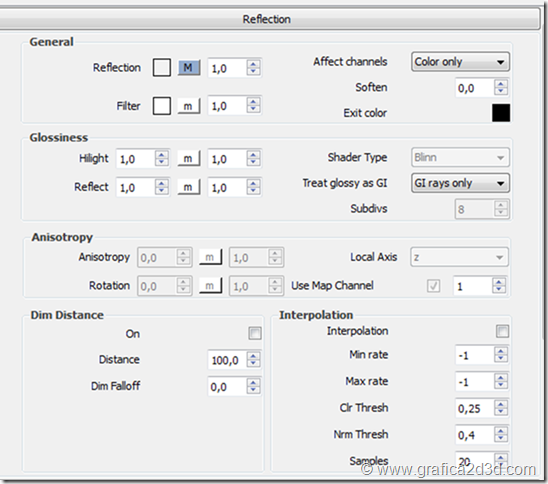Click the Reflection color swatch

pyautogui.click(x=161, y=67)
